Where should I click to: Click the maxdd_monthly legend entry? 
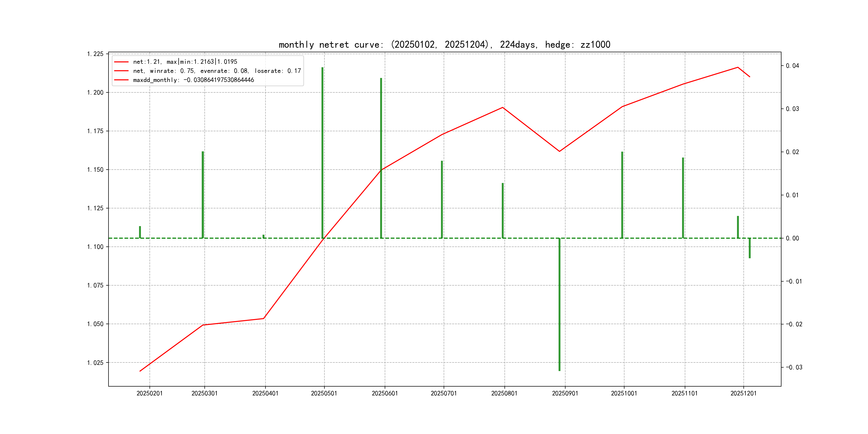(x=193, y=80)
